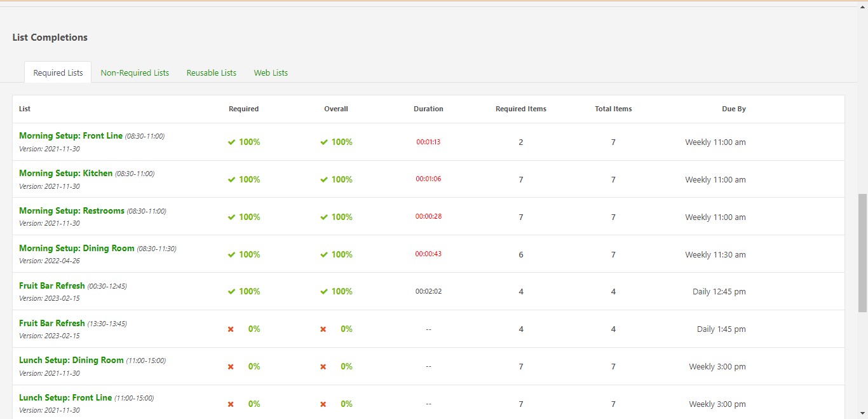Viewport: 868px width, 419px height.
Task: Select the Web Lists tab
Action: [x=271, y=72]
